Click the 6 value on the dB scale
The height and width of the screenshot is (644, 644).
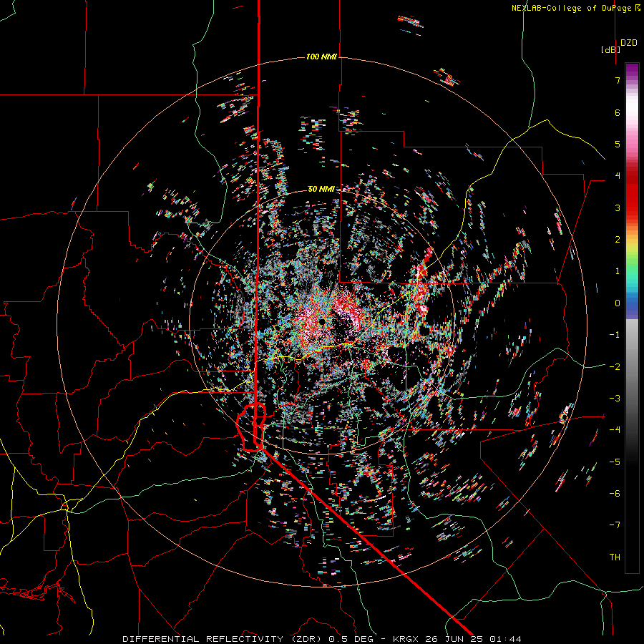point(618,112)
